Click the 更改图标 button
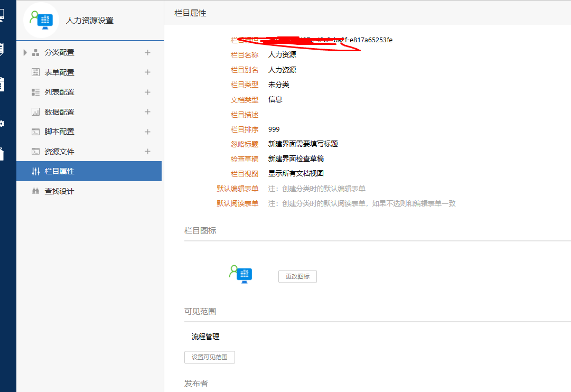Image resolution: width=571 pixels, height=392 pixels. click(297, 276)
